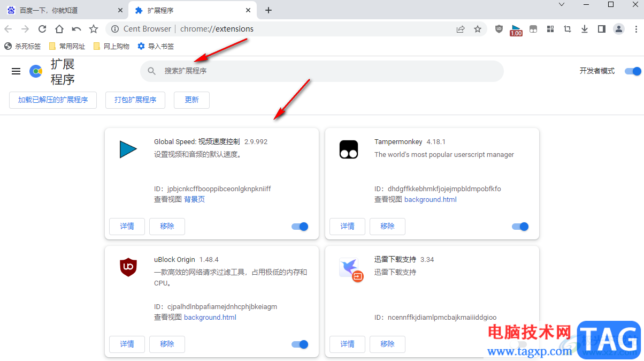Image resolution: width=644 pixels, height=361 pixels.
Task: Click the forward navigation arrow
Action: point(25,29)
